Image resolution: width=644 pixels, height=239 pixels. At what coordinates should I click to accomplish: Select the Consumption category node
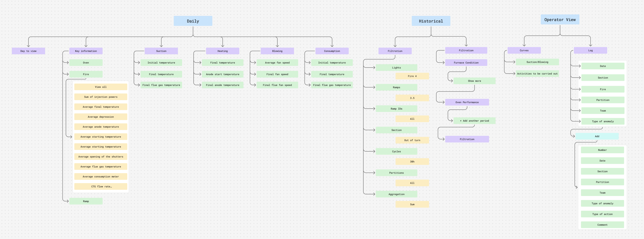point(332,51)
